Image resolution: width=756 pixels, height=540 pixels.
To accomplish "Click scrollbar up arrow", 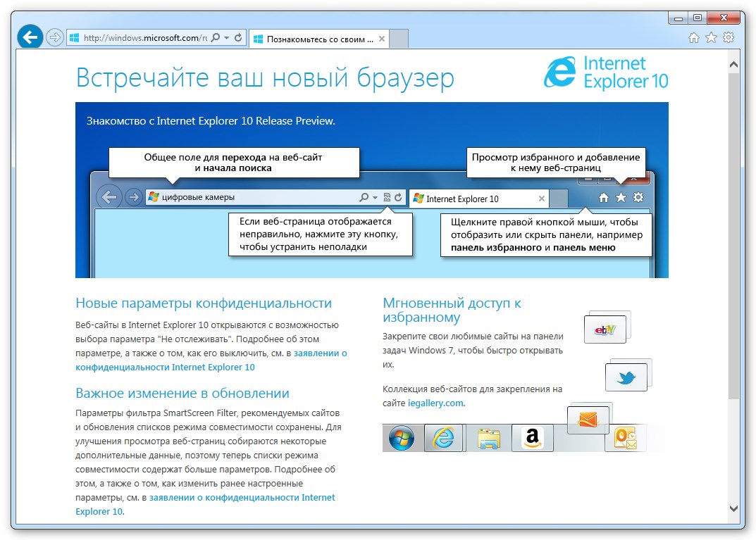I will 734,64.
